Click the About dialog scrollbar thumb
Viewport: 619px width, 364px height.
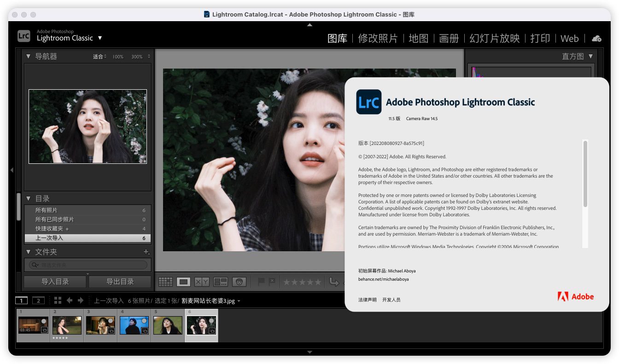585,174
